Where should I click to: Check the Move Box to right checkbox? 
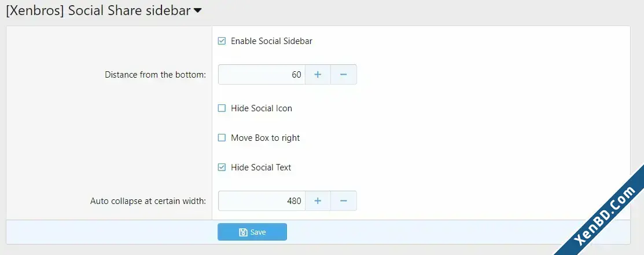(222, 138)
